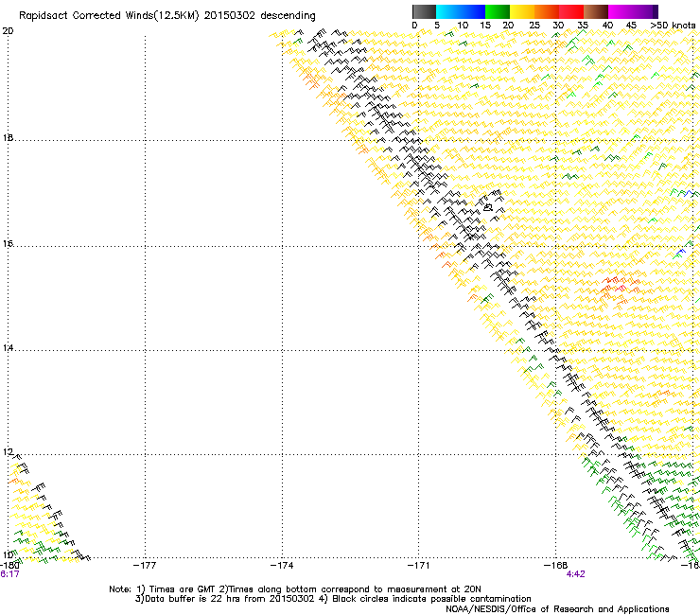Click the note 'Times are GMT'
The height and width of the screenshot is (615, 700).
[x=183, y=589]
